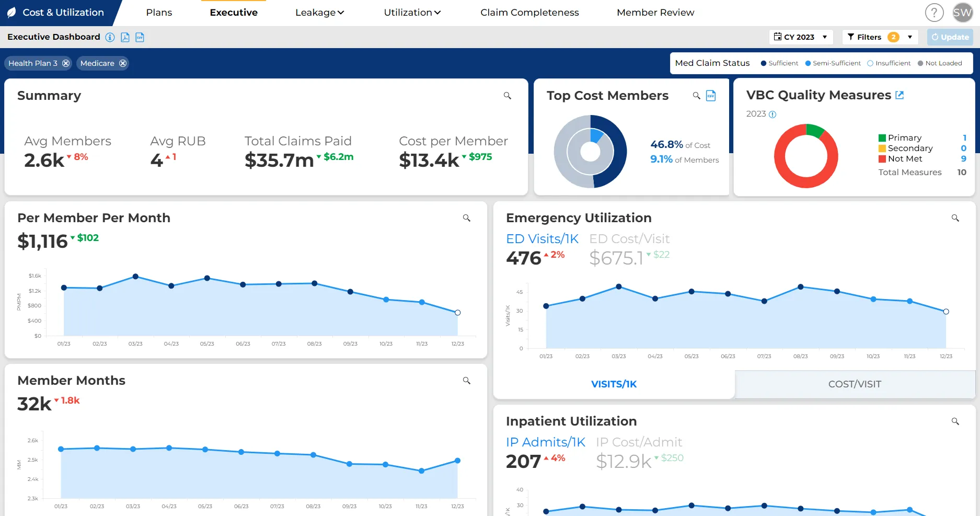Go to the Claim Completeness tab
Screen dimensions: 980x516
[529, 13]
